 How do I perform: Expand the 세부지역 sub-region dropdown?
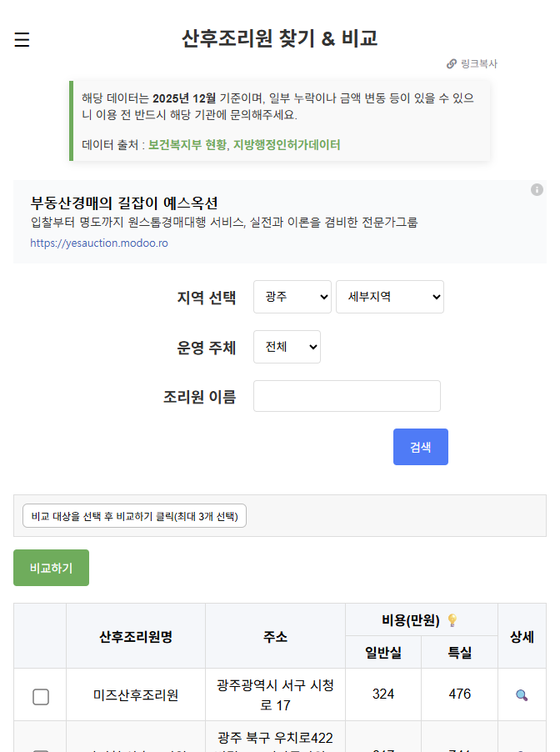click(x=390, y=297)
